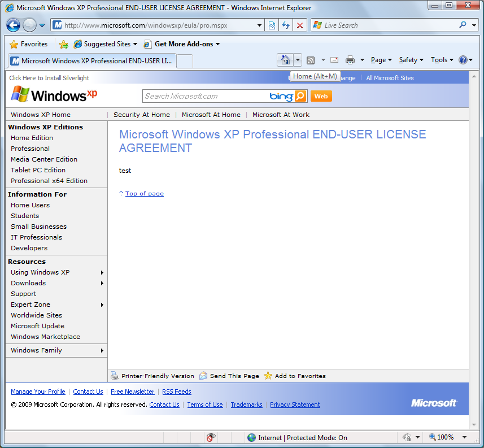
Task: Open the Favorites star button
Action: click(x=29, y=44)
